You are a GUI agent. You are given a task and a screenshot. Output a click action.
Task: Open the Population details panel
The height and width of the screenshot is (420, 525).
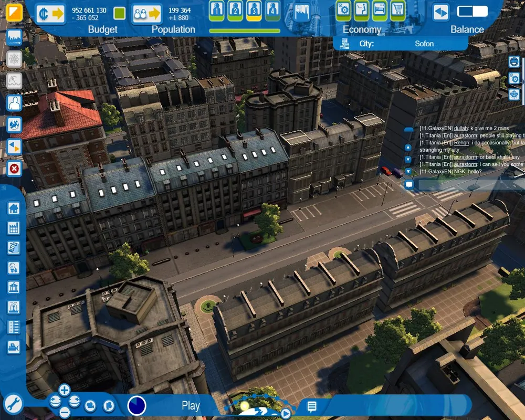tap(146, 14)
